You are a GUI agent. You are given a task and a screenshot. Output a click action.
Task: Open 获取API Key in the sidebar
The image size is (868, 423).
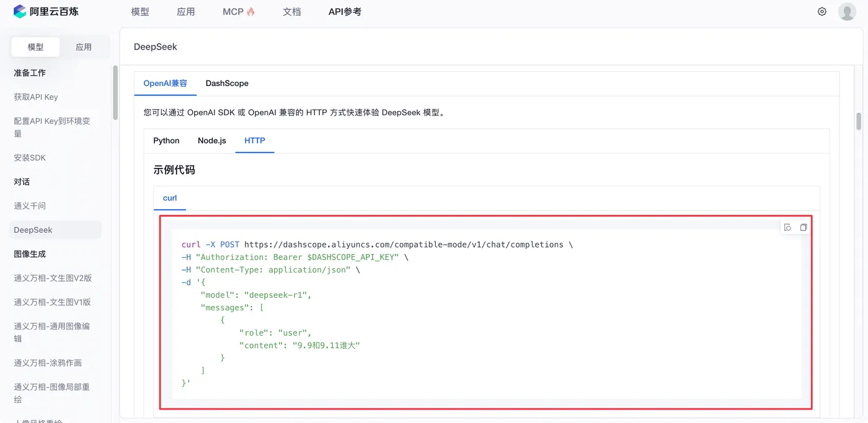[x=36, y=97]
